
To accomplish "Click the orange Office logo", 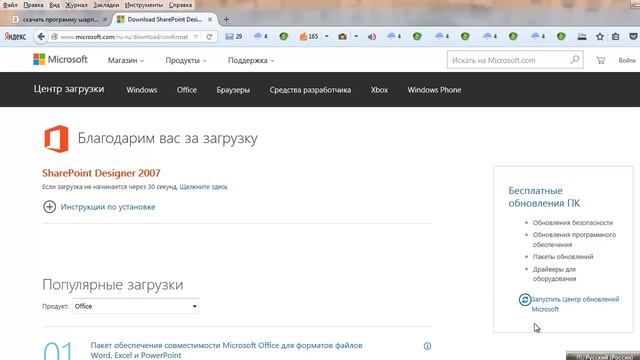I will coord(56,139).
